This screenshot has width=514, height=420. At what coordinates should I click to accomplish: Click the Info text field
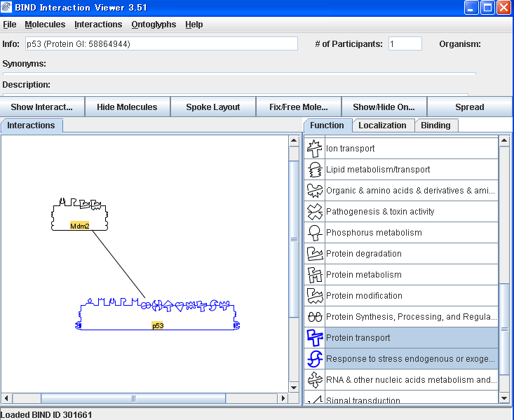pos(161,43)
